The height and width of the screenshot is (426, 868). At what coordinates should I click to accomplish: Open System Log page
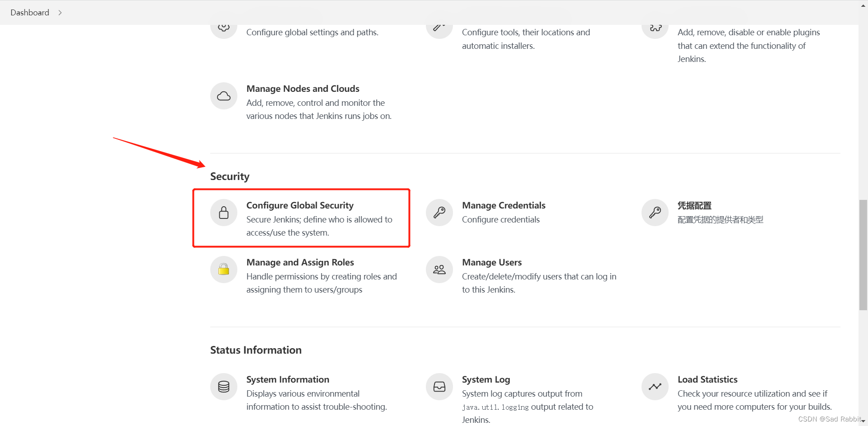tap(486, 379)
